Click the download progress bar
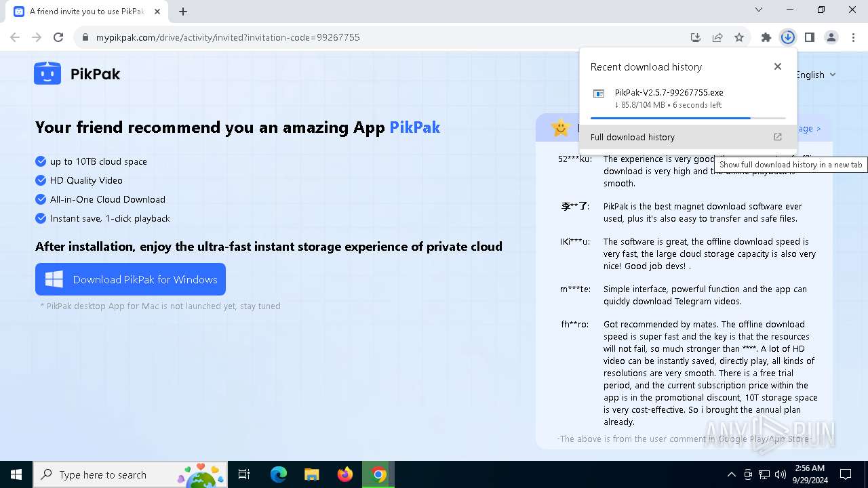The height and width of the screenshot is (488, 868). (x=688, y=118)
